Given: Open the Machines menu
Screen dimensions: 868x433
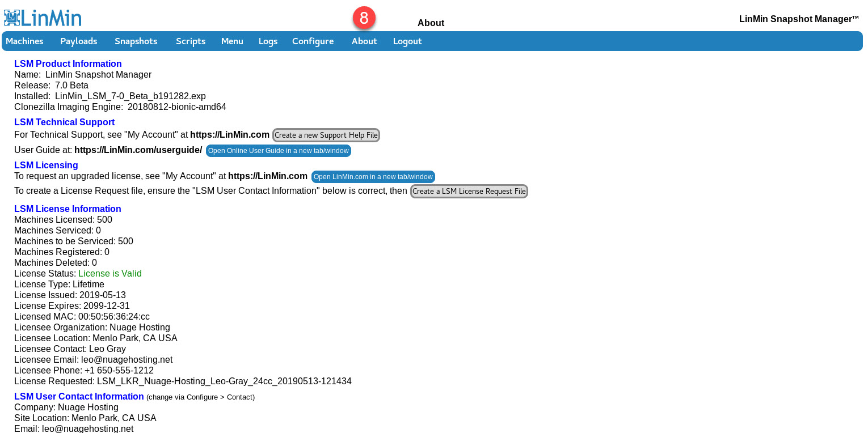Looking at the screenshot, I should tap(24, 41).
